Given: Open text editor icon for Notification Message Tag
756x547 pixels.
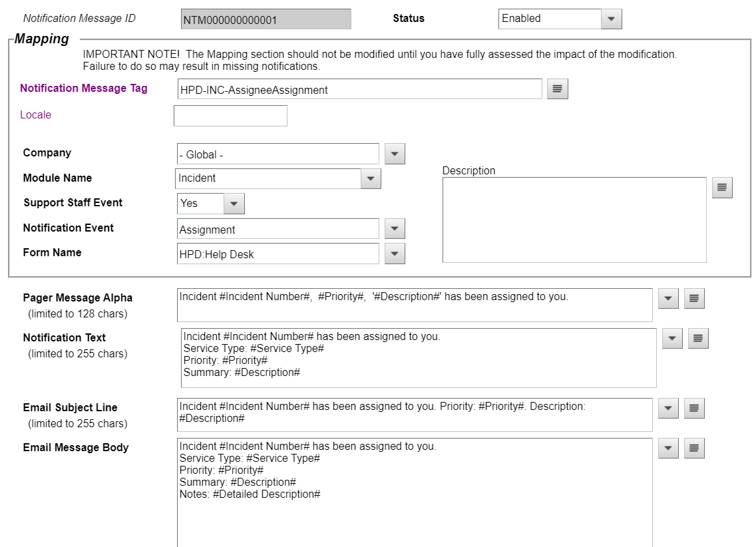Looking at the screenshot, I should point(558,89).
